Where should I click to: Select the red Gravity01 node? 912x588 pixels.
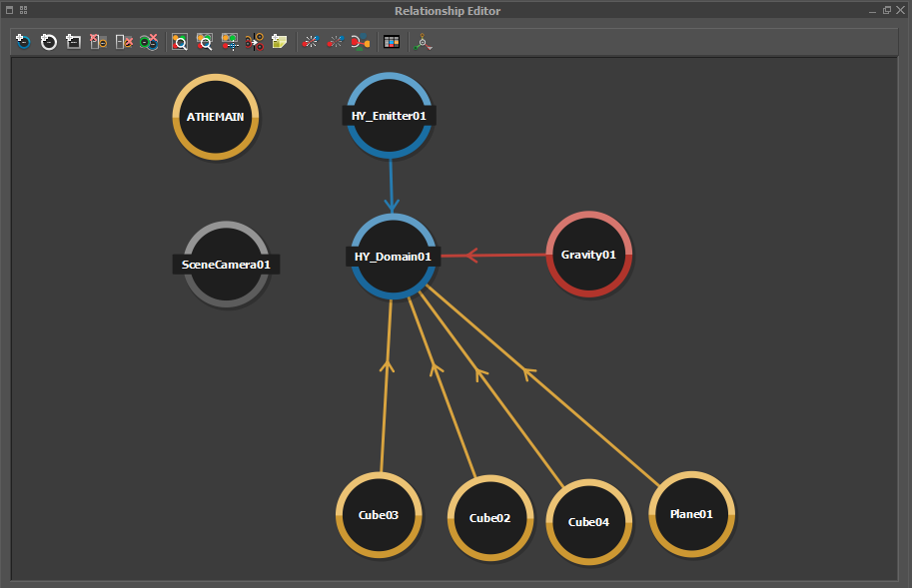tap(588, 255)
